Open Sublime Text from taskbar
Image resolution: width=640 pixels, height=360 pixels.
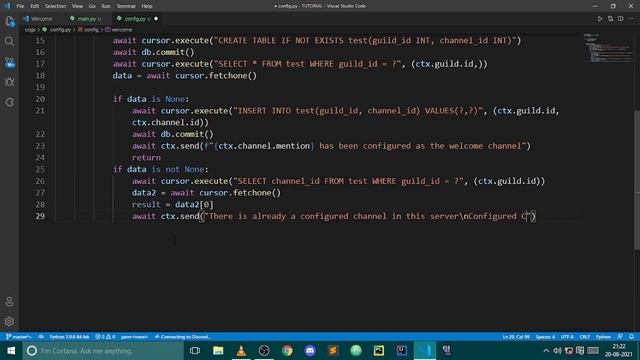point(333,351)
